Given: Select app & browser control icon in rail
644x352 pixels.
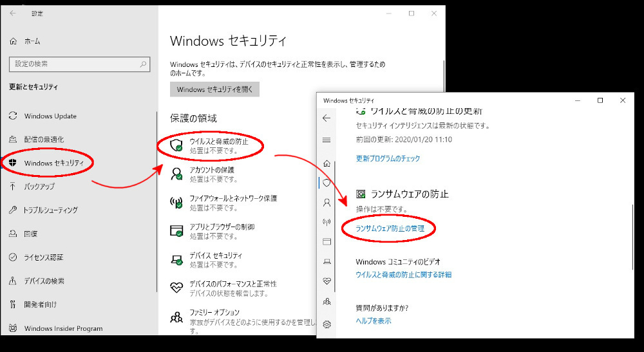Looking at the screenshot, I should click(x=327, y=242).
